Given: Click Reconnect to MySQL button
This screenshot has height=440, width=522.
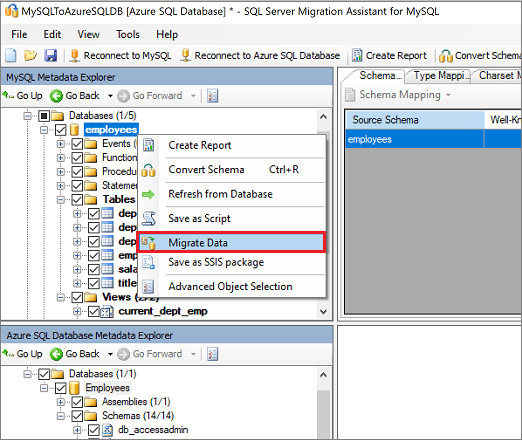Looking at the screenshot, I should pos(121,55).
